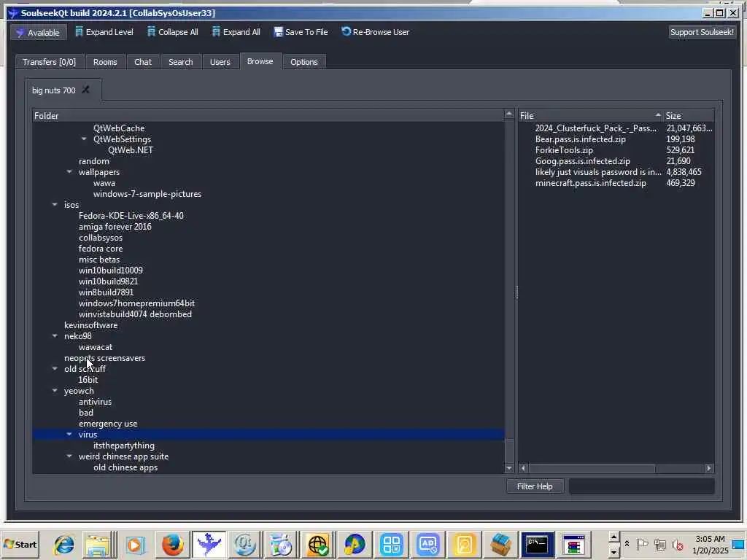Open the box package taskbar icon
Viewport: 747px width, 560px height.
click(500, 544)
